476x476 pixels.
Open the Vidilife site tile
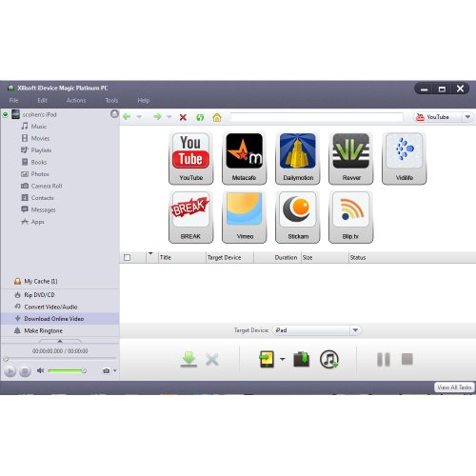click(405, 158)
